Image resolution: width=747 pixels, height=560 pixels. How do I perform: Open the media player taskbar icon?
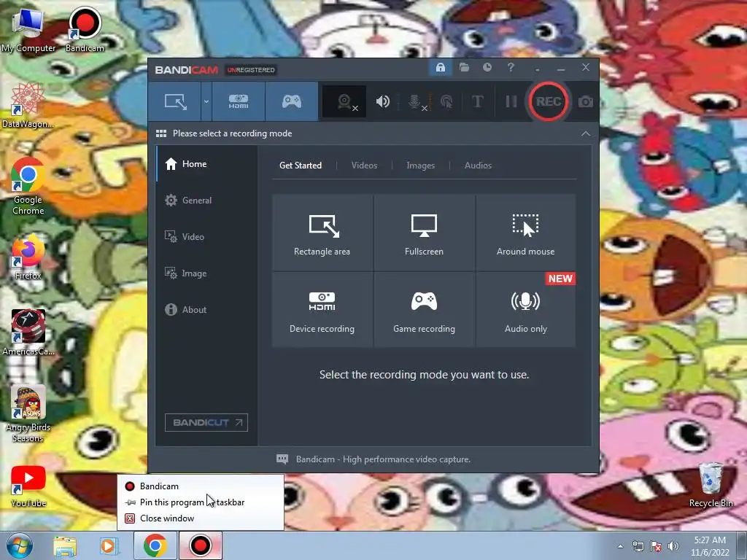tap(109, 545)
